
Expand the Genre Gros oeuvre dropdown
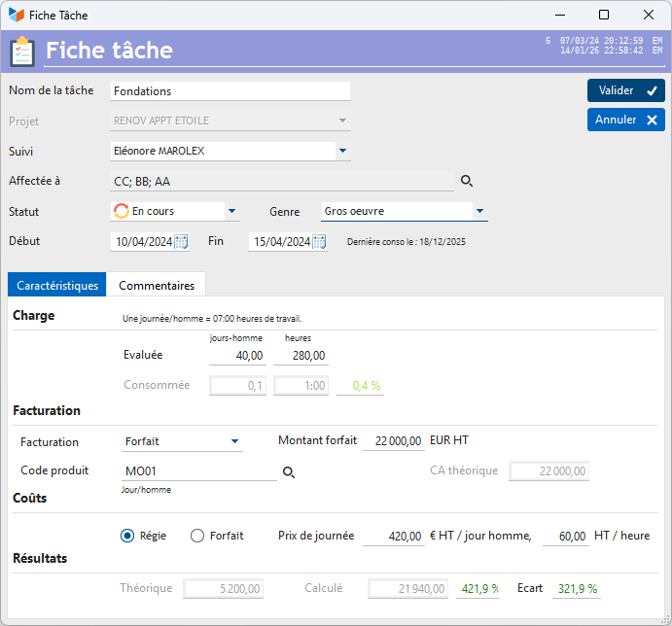click(x=480, y=211)
